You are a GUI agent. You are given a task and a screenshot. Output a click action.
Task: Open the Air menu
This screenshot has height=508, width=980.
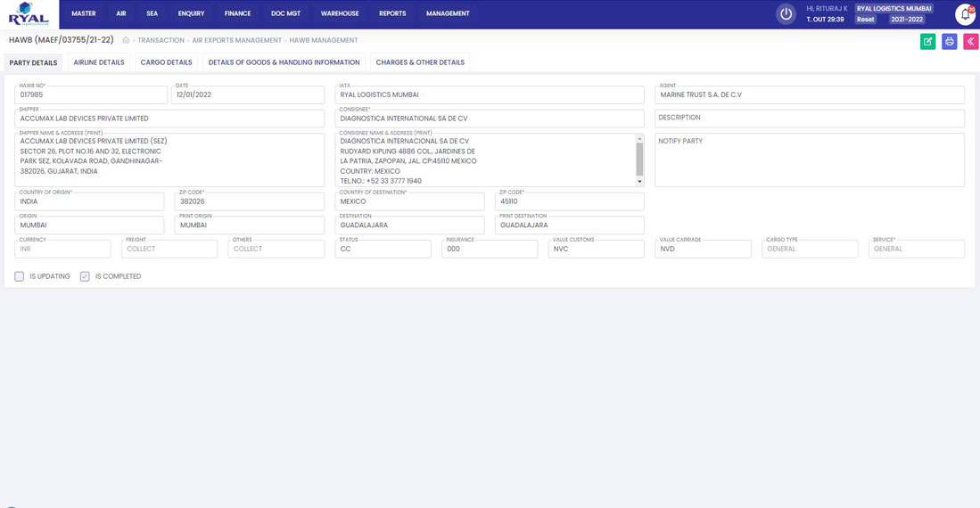121,13
